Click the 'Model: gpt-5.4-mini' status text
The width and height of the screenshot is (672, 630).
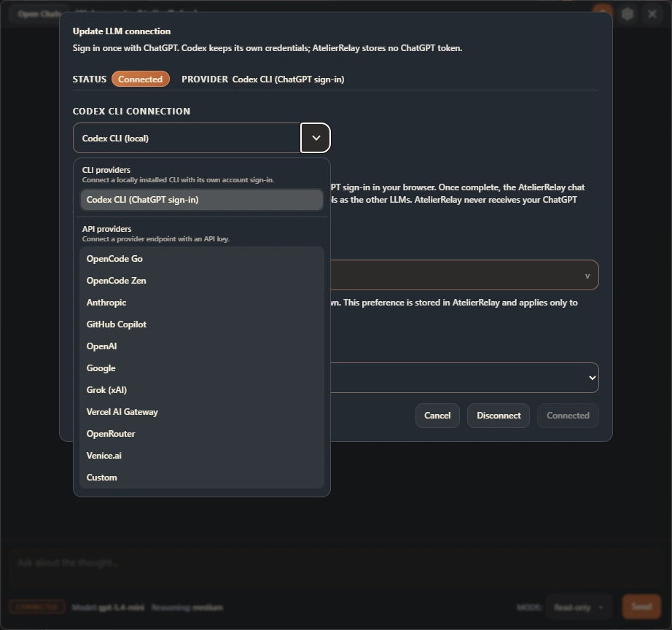pyautogui.click(x=108, y=607)
